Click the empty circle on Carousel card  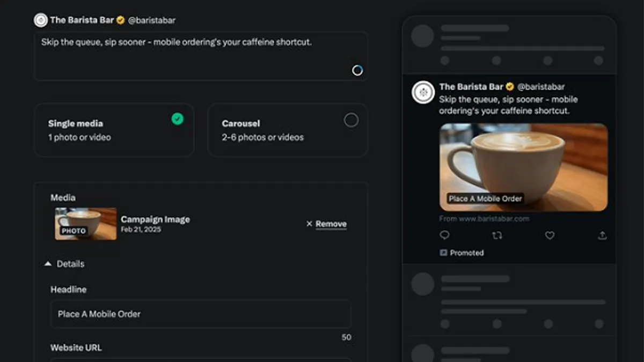click(351, 120)
